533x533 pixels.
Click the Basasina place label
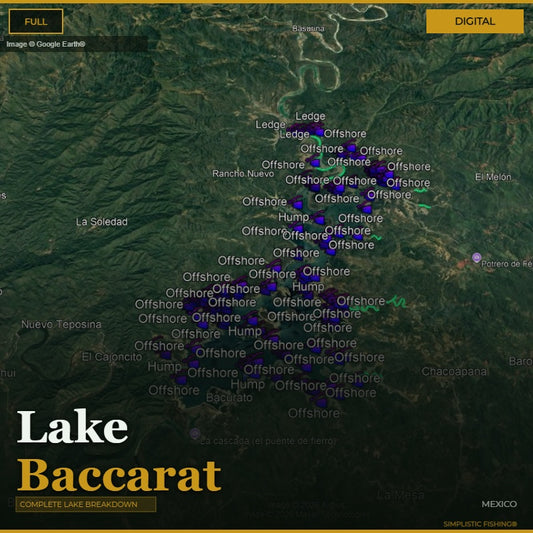(308, 29)
